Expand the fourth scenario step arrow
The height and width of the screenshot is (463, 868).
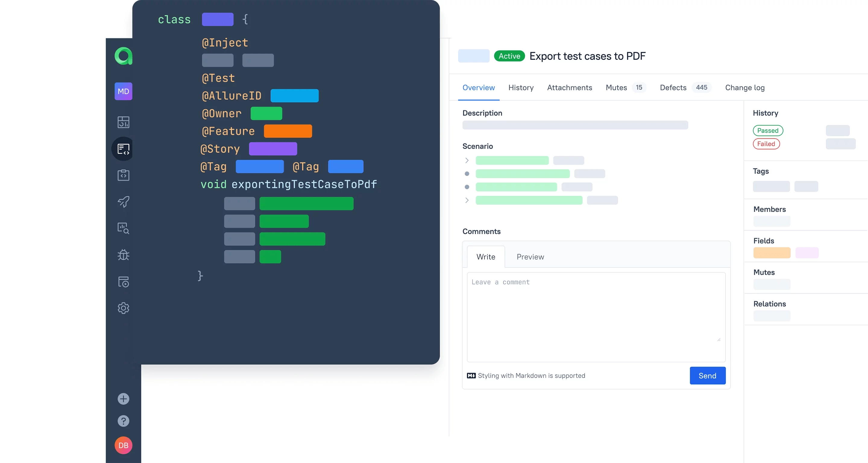point(467,200)
